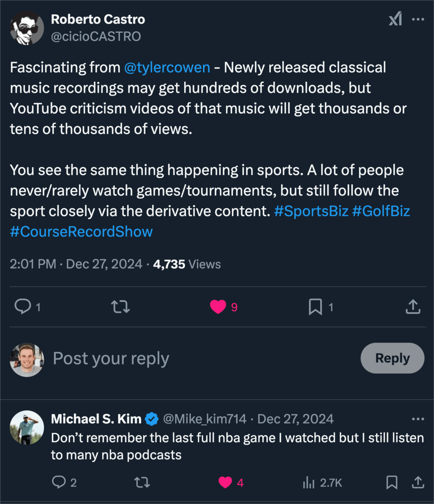Viewport: 434px width, 504px height.
Task: Toggle the bookmark on the main post
Action: pyautogui.click(x=315, y=307)
